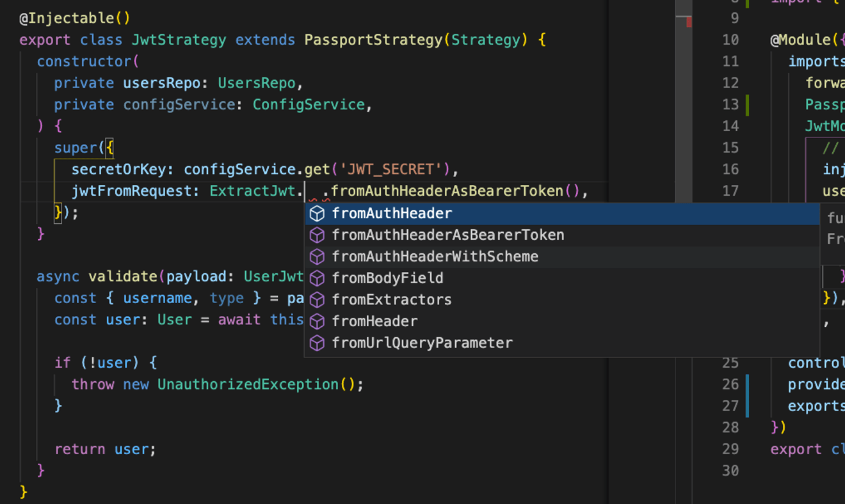Choose the fromBodyField completion entry
Screen dimensions: 845x504
pos(387,278)
